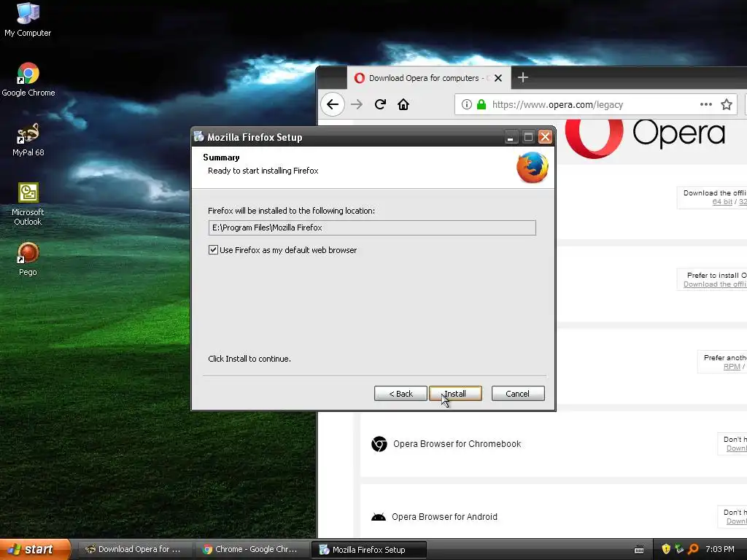This screenshot has width=747, height=560.
Task: Click the forward arrow in the browser
Action: [x=357, y=104]
